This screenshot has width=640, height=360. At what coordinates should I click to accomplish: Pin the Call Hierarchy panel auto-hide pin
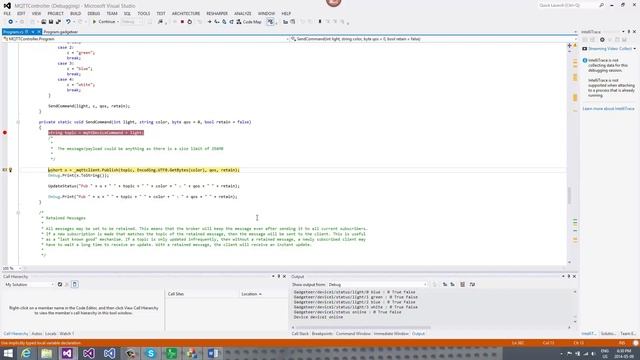pos(279,276)
